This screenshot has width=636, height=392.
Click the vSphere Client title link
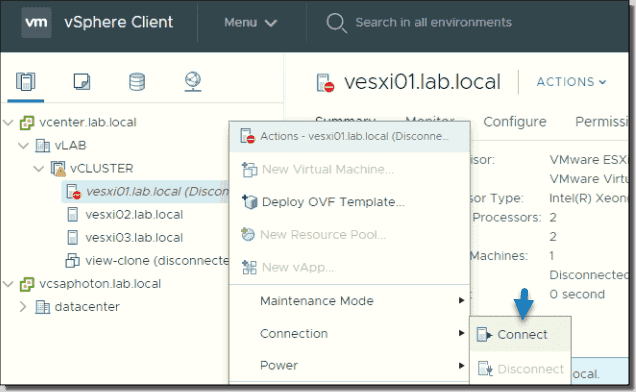(118, 22)
